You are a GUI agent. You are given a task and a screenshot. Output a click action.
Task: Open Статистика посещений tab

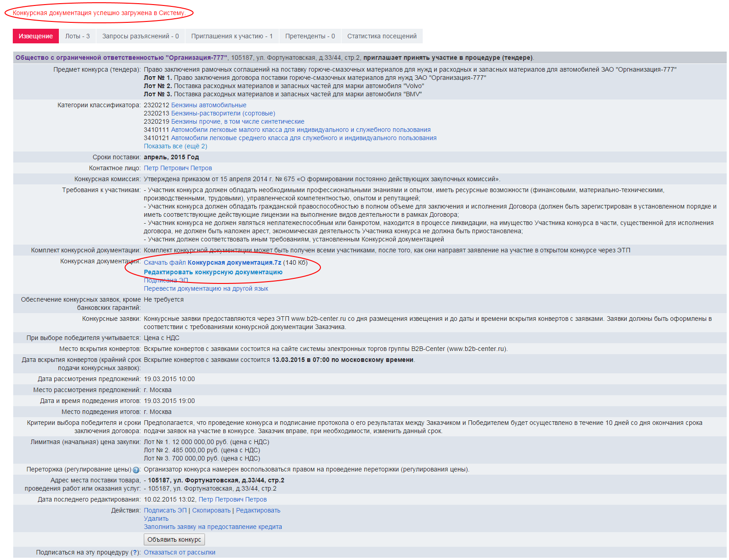pyautogui.click(x=382, y=36)
